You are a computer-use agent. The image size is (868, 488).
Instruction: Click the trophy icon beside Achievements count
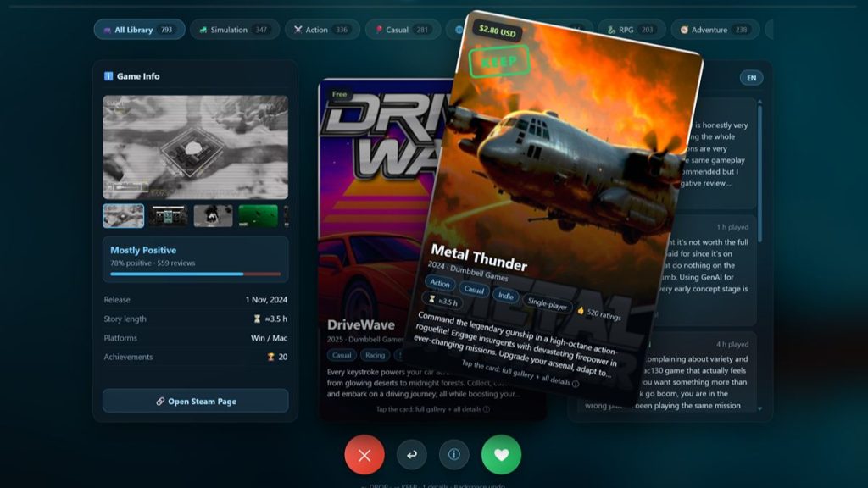pos(270,357)
